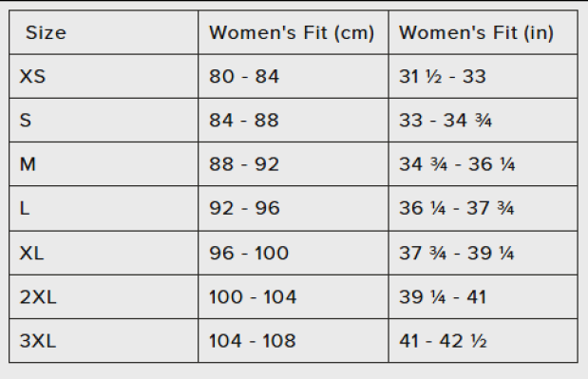Select the 96 - 100 cm value
Image resolution: width=588 pixels, height=379 pixels.
[x=249, y=253]
